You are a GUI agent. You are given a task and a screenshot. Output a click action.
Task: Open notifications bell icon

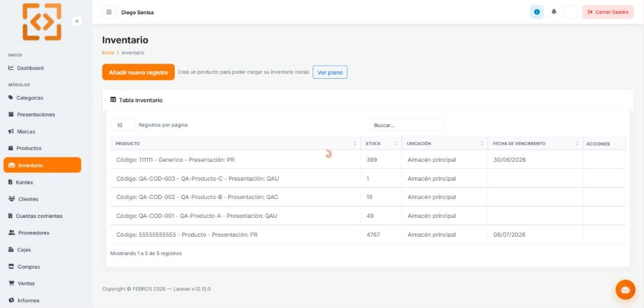pos(553,12)
